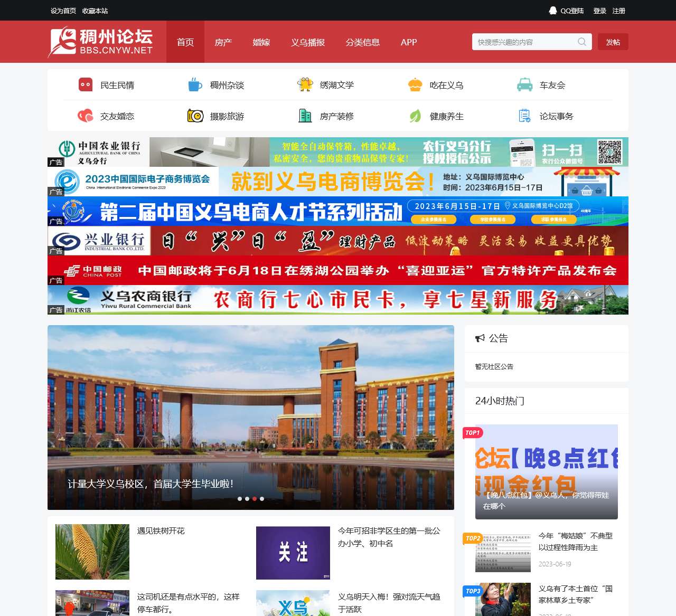This screenshot has height=616, width=676.
Task: Open the 遇见铁树开花 thumbnail
Action: 92,552
